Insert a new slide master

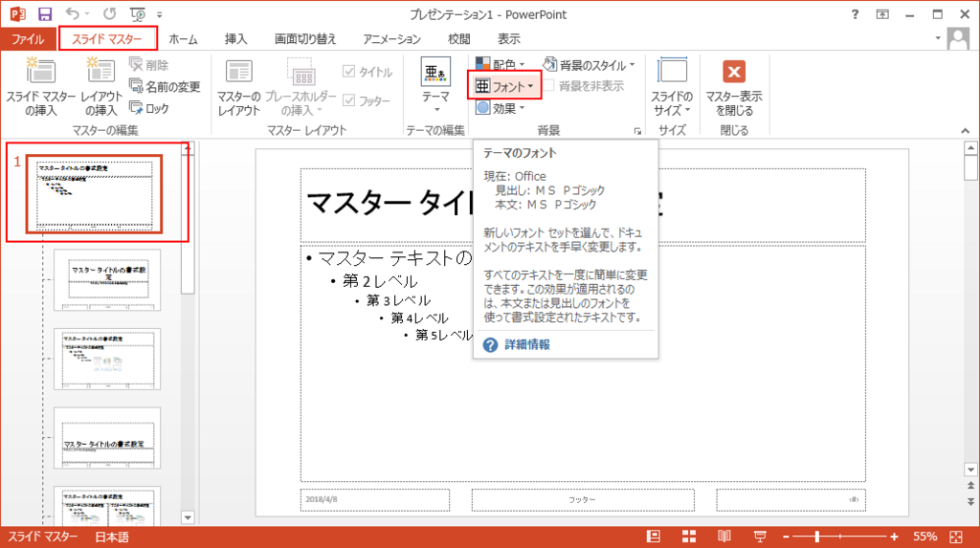pos(40,86)
